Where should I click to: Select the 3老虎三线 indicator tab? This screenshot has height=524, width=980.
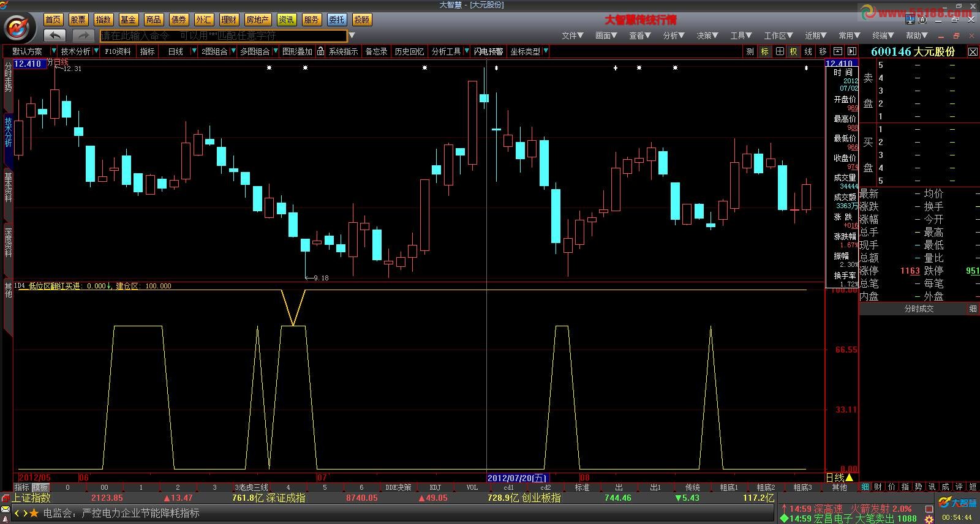251,487
